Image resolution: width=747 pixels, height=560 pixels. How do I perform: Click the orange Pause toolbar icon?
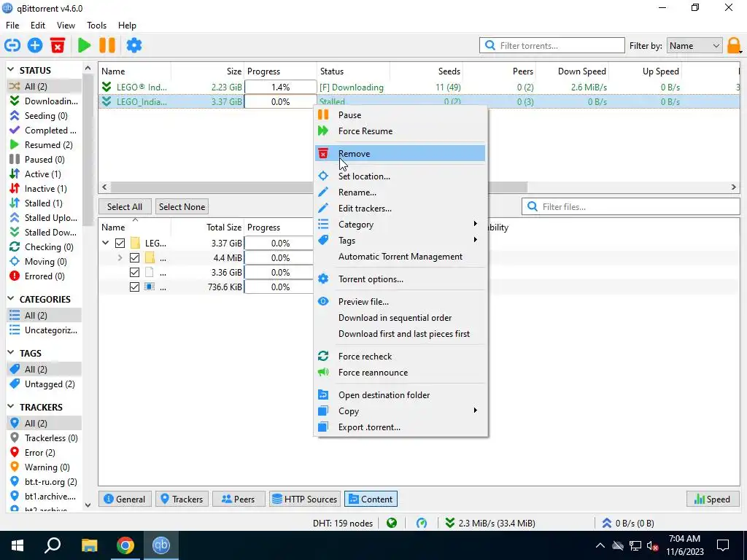tap(107, 46)
